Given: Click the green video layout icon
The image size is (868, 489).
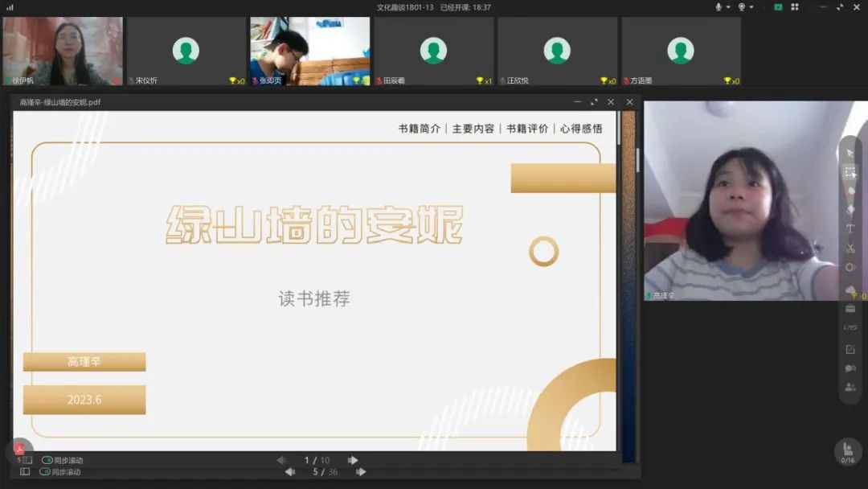Looking at the screenshot, I should pyautogui.click(x=778, y=7).
